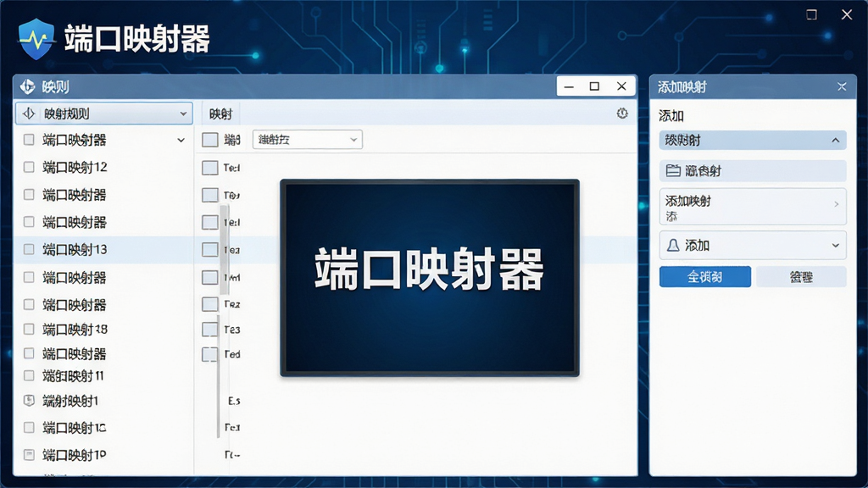Tick the checkbox beside Ted
This screenshot has height=488, width=868.
point(210,354)
